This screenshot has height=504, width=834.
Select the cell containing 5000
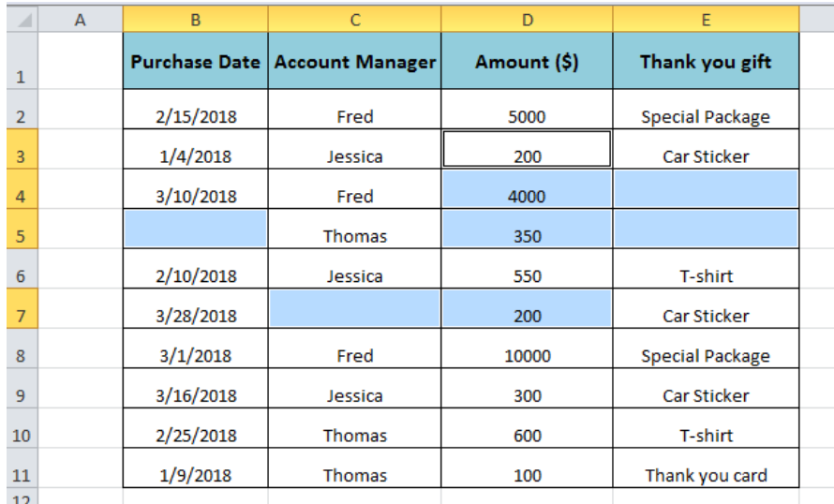pos(527,109)
